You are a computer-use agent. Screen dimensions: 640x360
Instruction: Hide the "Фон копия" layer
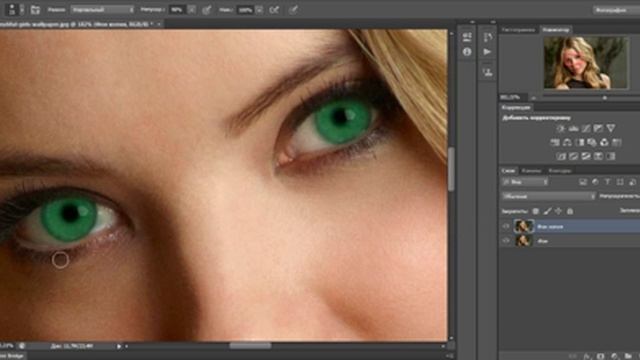(506, 226)
